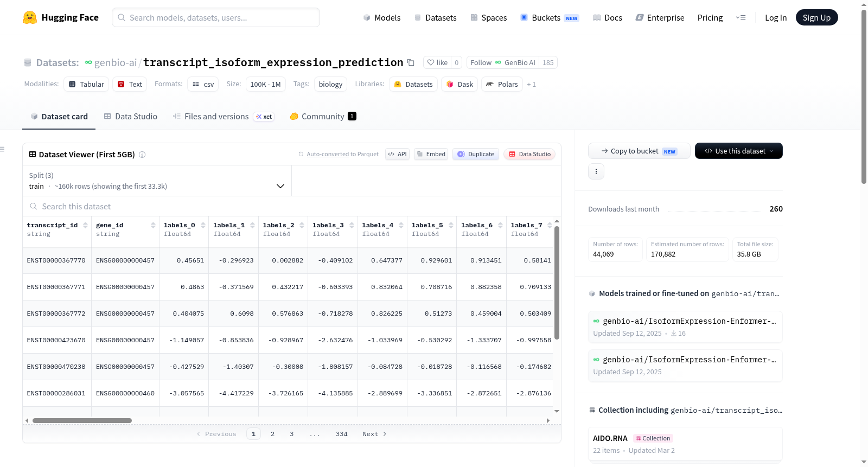This screenshot has width=868, height=467.
Task: Sort by the labels_2 column
Action: [302, 225]
